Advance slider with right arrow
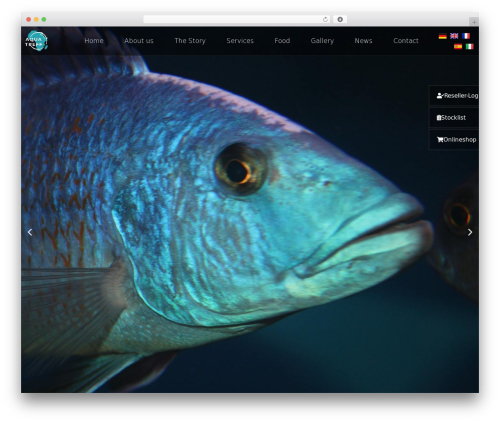500x423 pixels. point(470,232)
